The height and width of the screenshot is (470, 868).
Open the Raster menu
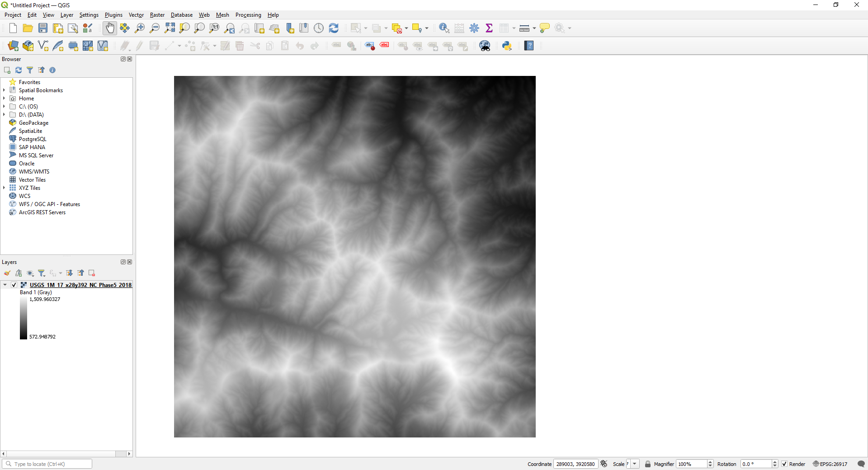(157, 15)
